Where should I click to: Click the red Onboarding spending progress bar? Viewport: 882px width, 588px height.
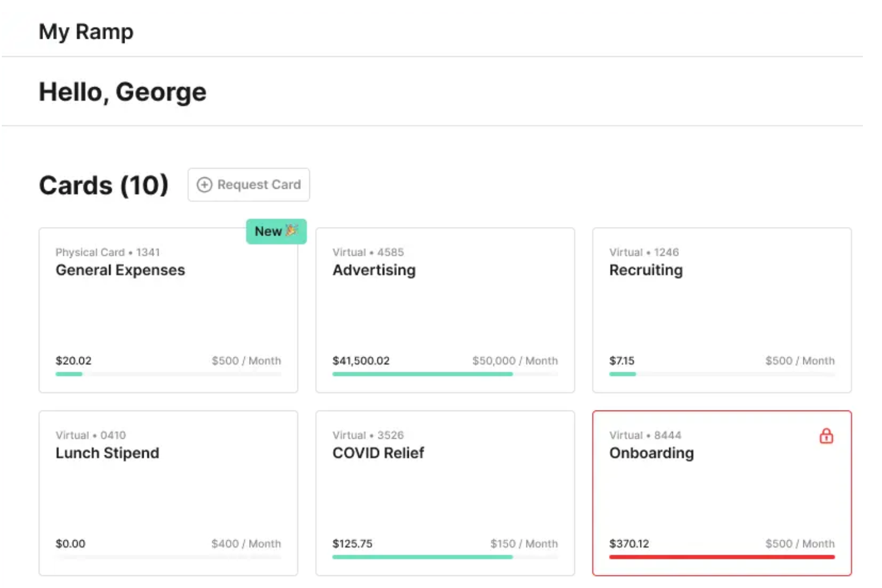(x=722, y=557)
